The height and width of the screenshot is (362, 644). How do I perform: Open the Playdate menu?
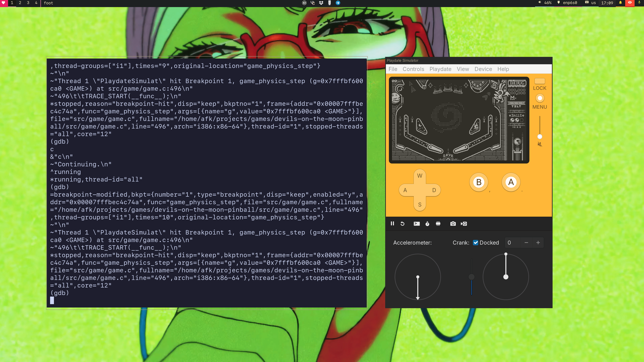coord(440,69)
